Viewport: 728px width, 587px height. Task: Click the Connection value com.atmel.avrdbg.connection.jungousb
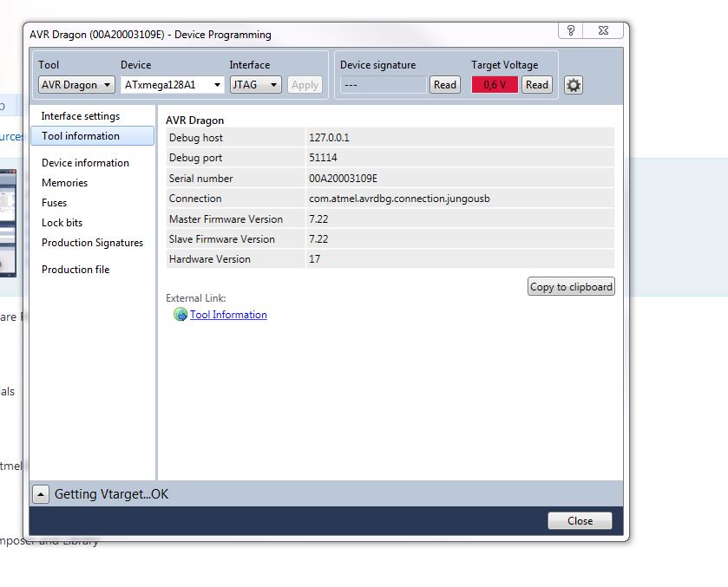(x=399, y=199)
